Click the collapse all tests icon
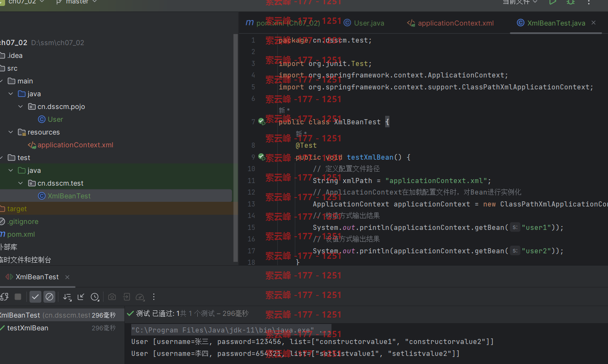The width and height of the screenshot is (608, 364). pyautogui.click(x=81, y=297)
